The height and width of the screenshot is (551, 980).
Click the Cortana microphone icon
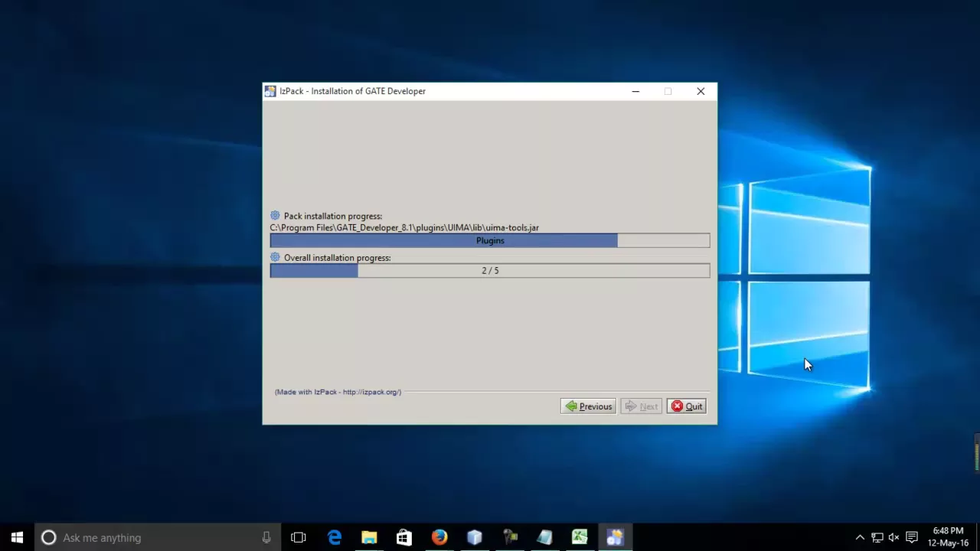click(x=266, y=538)
